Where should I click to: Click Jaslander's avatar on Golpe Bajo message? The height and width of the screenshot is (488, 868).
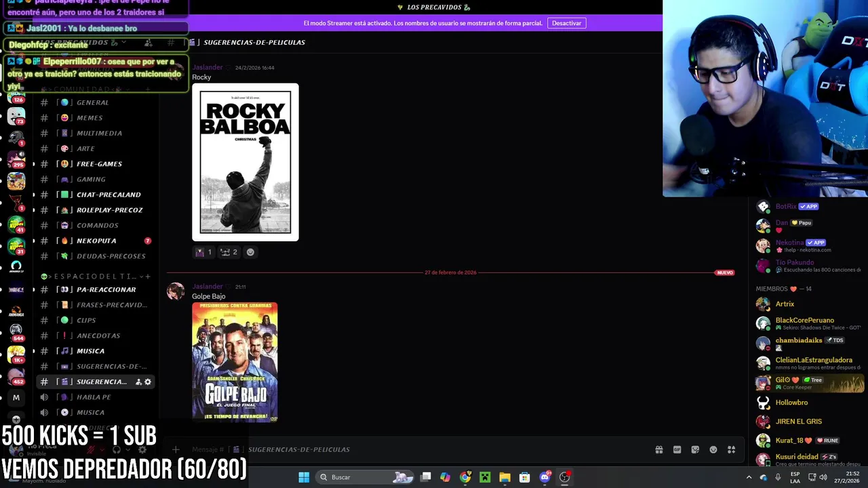click(176, 291)
